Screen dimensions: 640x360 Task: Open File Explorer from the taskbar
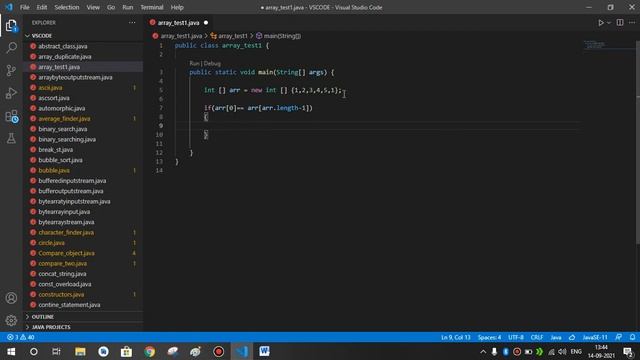point(80,351)
